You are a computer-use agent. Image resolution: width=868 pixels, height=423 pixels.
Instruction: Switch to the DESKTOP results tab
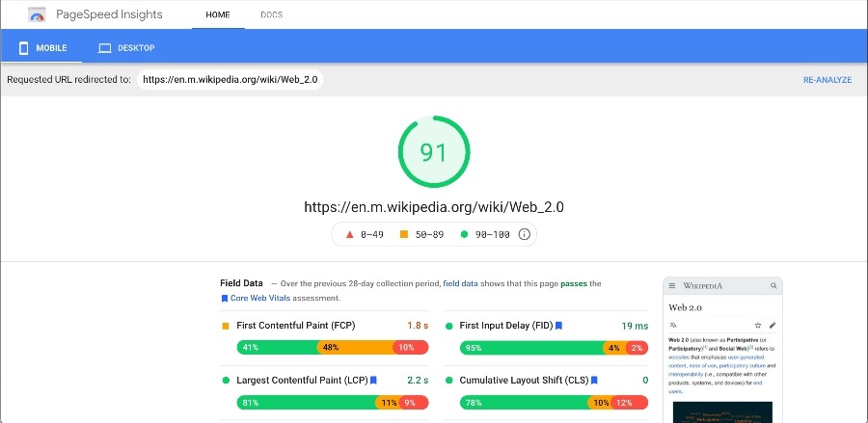[126, 48]
